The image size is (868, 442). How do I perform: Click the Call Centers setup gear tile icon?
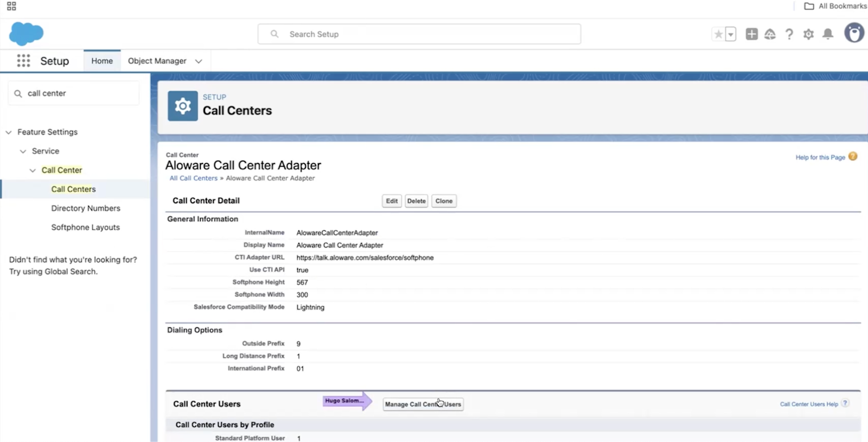pos(183,106)
